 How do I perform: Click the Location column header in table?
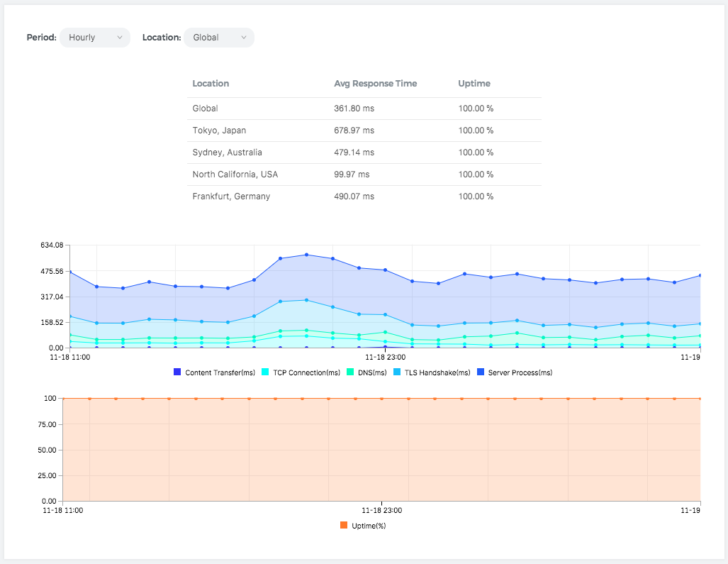coord(211,84)
